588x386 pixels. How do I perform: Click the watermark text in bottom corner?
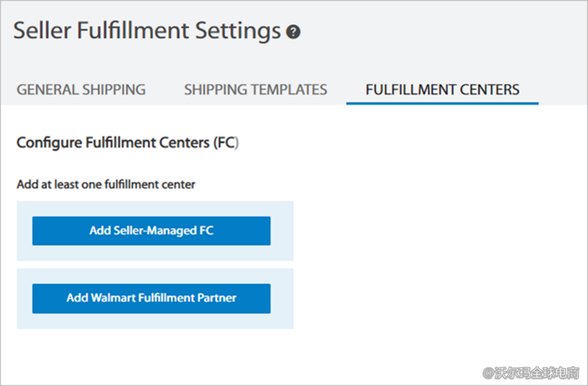pyautogui.click(x=531, y=373)
